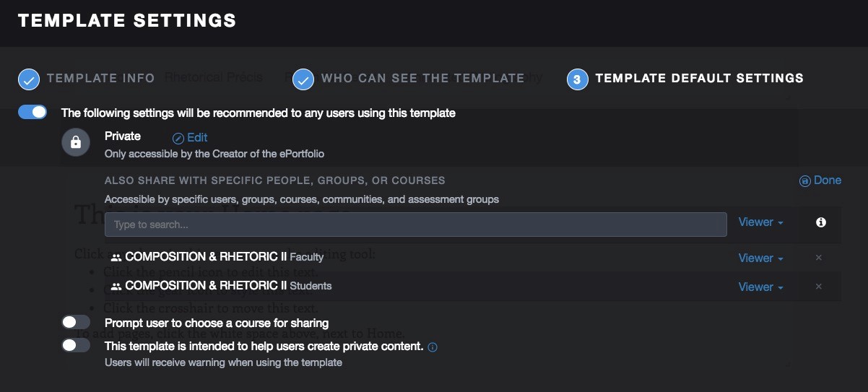Viewport: 868px width, 392px height.
Task: Open the Faculty group's Viewer dropdown
Action: (761, 258)
